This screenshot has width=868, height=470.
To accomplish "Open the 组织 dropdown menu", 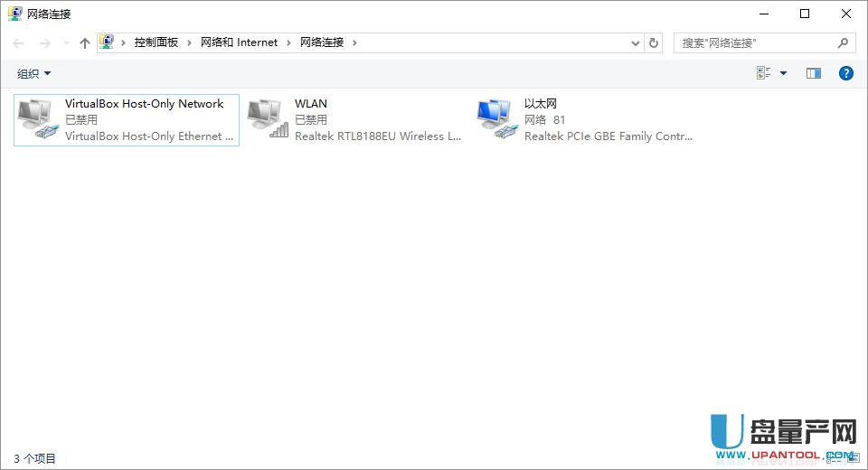I will 34,73.
